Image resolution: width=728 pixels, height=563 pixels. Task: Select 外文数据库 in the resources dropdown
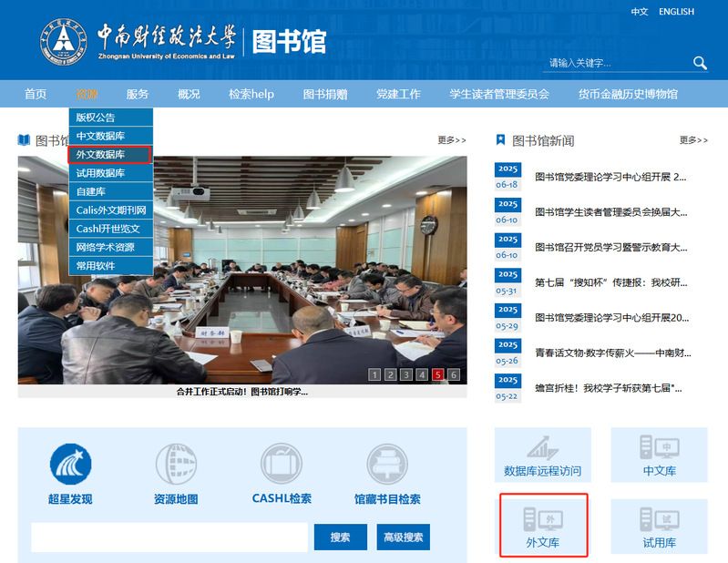(101, 155)
